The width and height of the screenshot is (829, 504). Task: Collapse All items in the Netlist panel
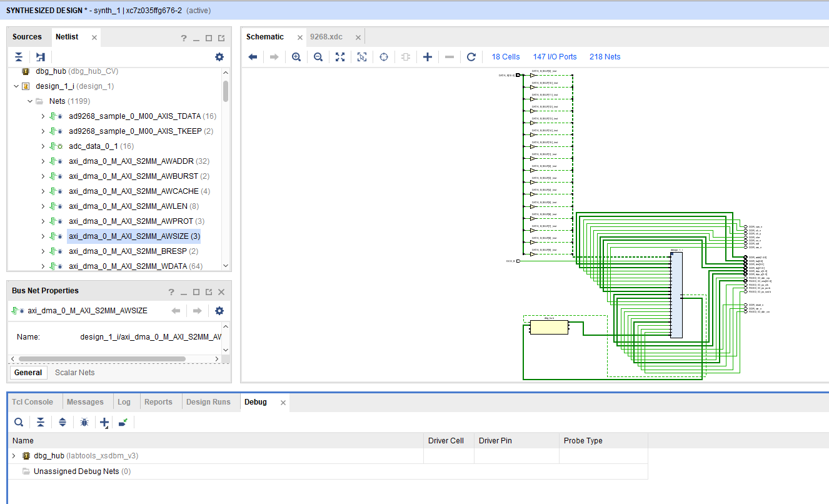tap(18, 57)
